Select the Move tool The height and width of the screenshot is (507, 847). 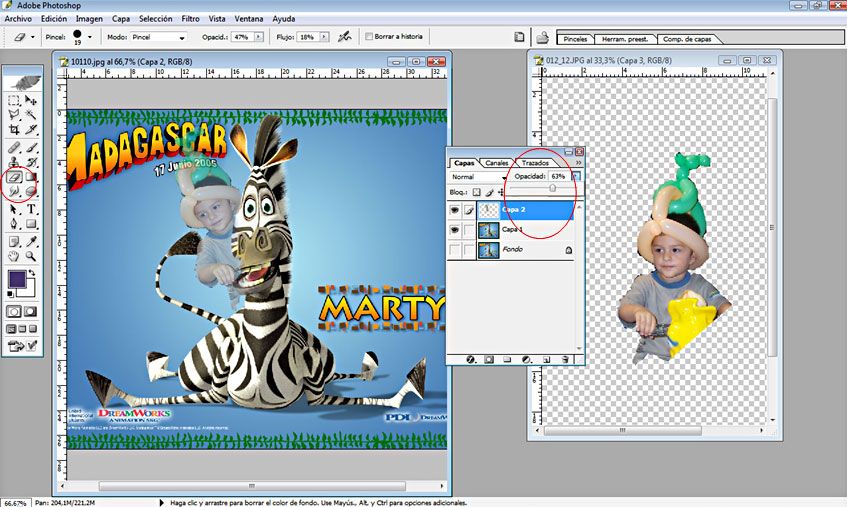(31, 100)
